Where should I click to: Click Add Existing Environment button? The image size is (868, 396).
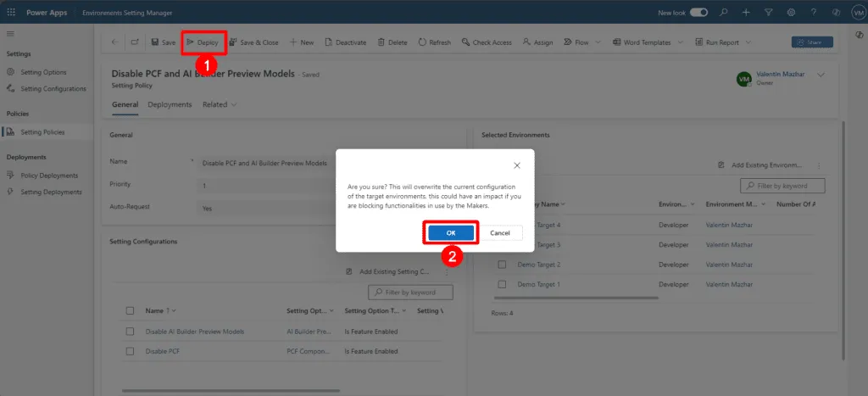tap(760, 165)
